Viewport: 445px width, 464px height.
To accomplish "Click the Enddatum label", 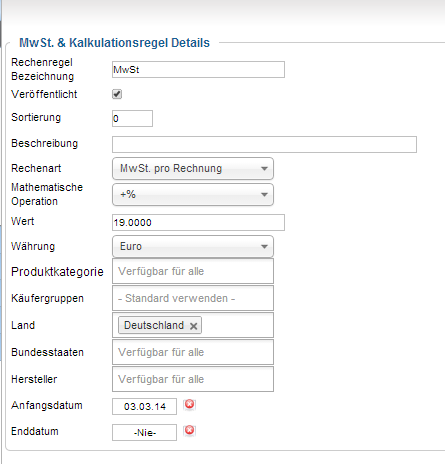I will (x=35, y=431).
